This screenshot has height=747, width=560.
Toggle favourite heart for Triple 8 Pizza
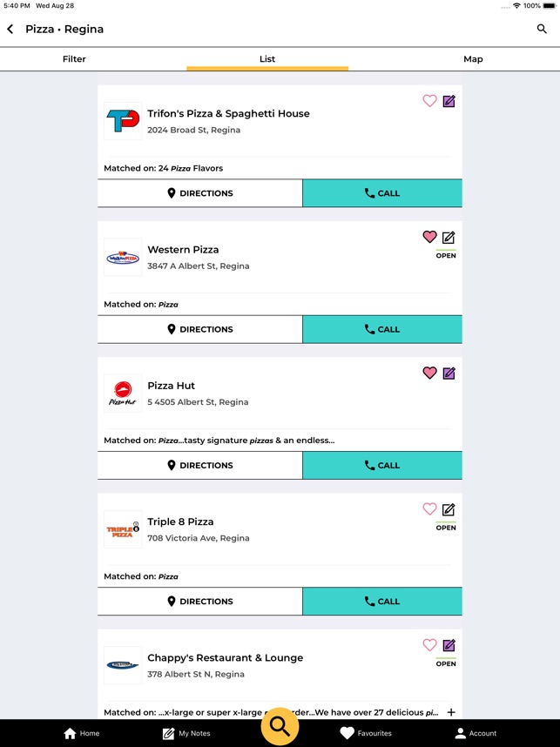tap(429, 509)
